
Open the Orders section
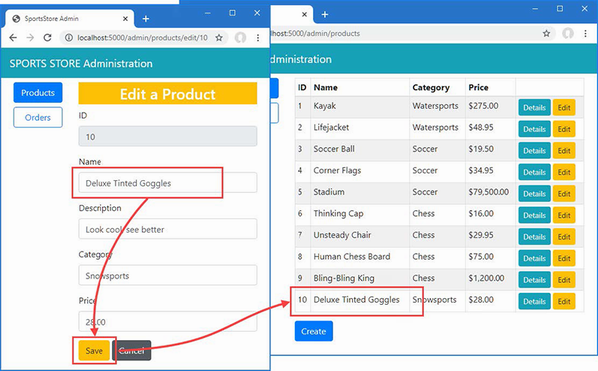(x=38, y=117)
